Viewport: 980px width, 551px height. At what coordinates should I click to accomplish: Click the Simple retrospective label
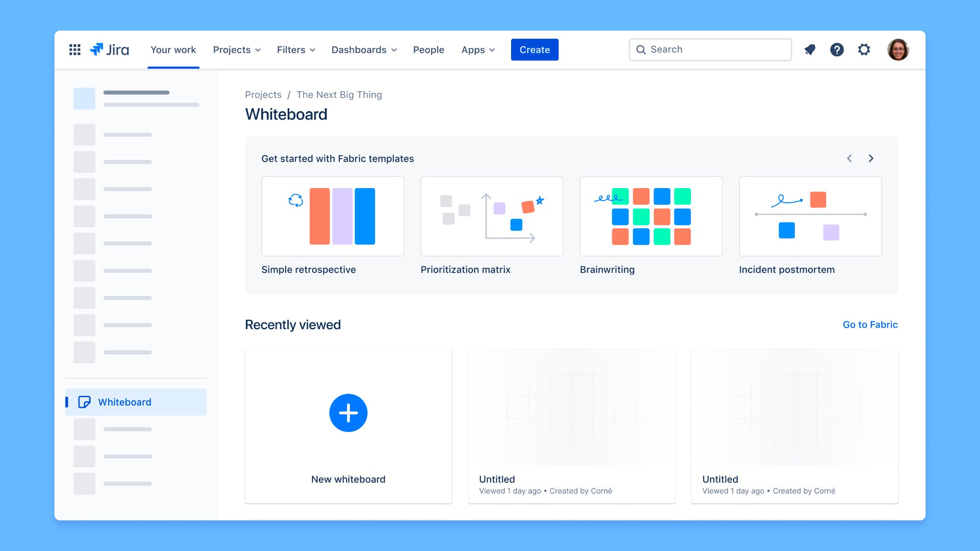click(x=309, y=269)
